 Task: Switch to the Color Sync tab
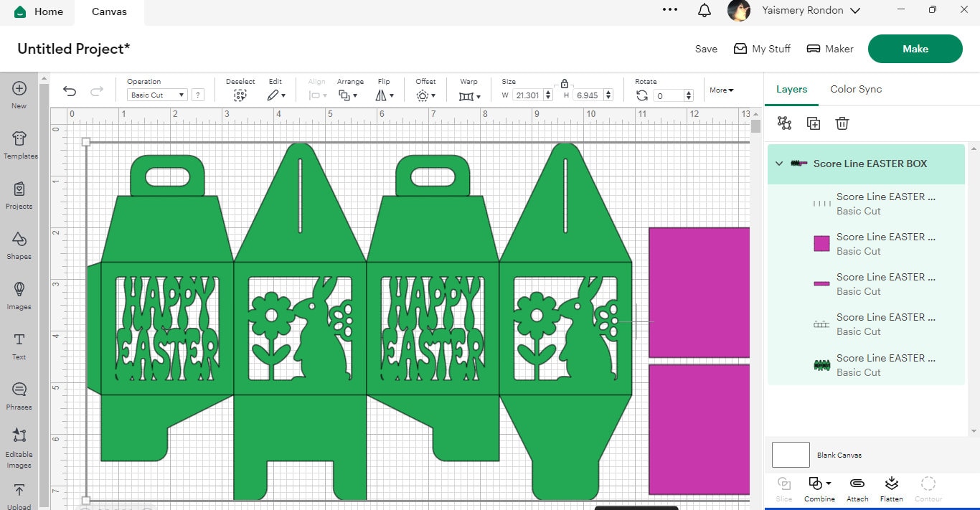pyautogui.click(x=856, y=89)
